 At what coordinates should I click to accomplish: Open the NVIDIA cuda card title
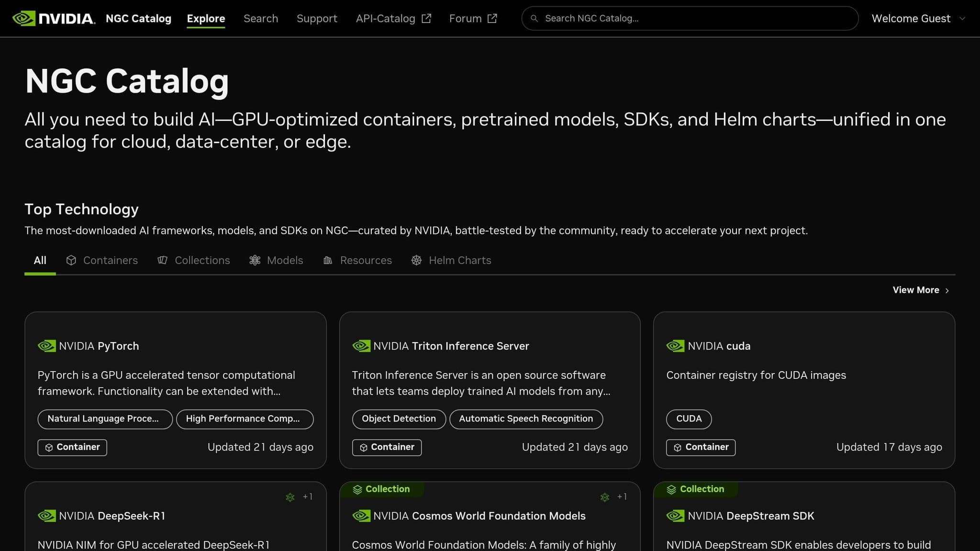[x=719, y=346]
